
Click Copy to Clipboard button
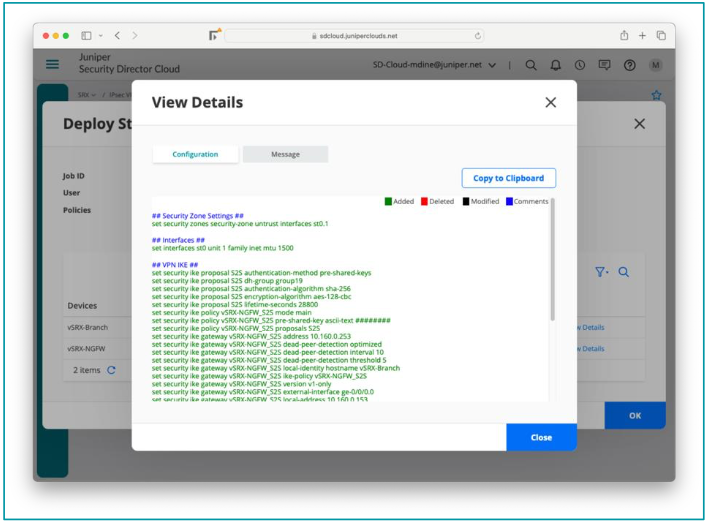508,178
